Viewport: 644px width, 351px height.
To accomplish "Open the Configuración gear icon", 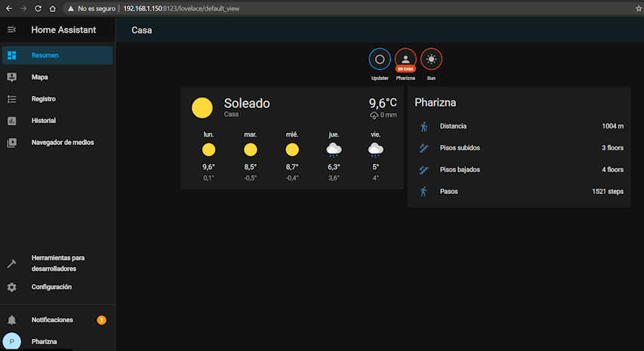I will pyautogui.click(x=11, y=287).
